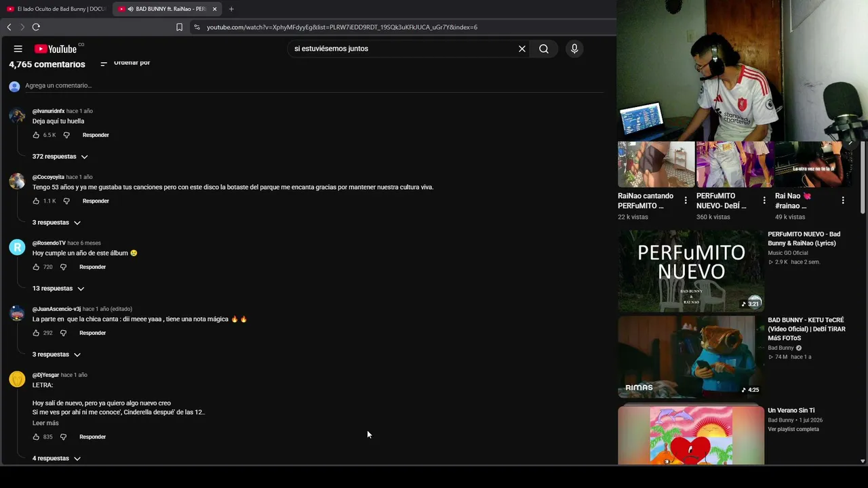
Task: Expand the 372 respuestas thread
Action: pos(60,157)
